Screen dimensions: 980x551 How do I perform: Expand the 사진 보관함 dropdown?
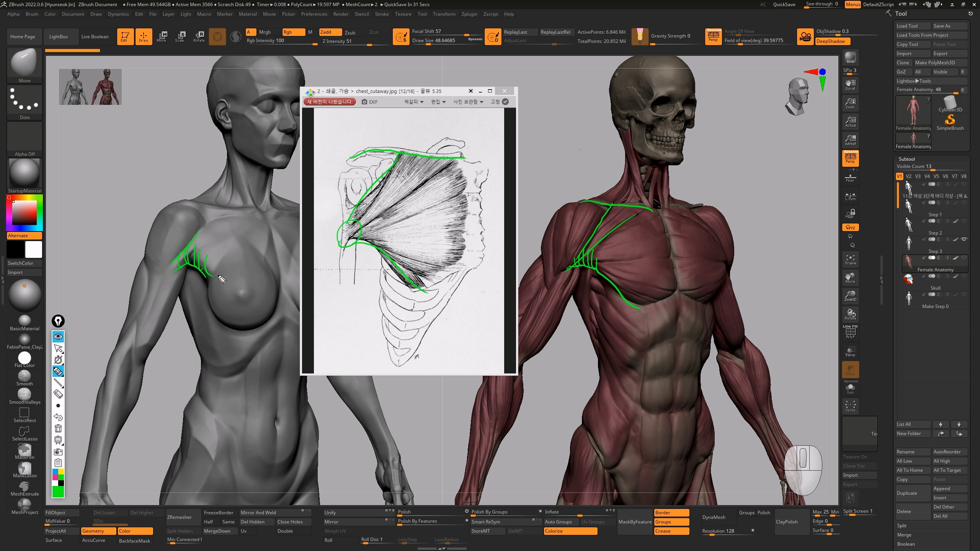pyautogui.click(x=468, y=102)
